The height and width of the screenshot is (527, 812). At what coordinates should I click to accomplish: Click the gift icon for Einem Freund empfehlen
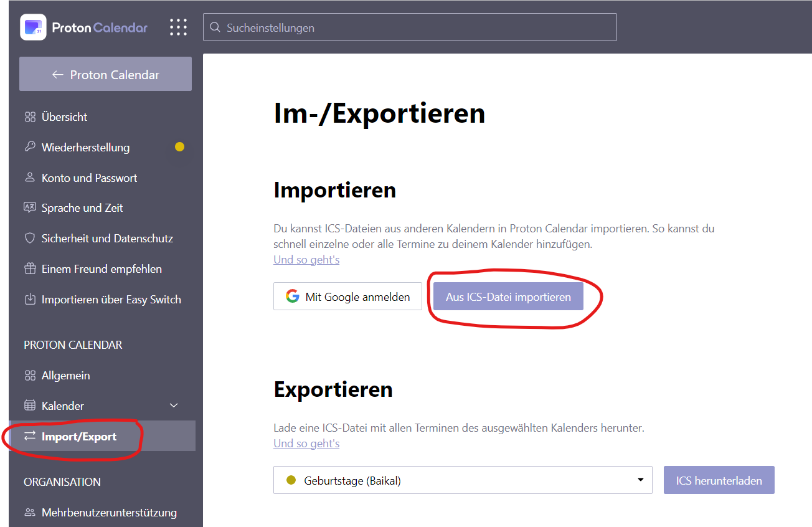click(30, 268)
